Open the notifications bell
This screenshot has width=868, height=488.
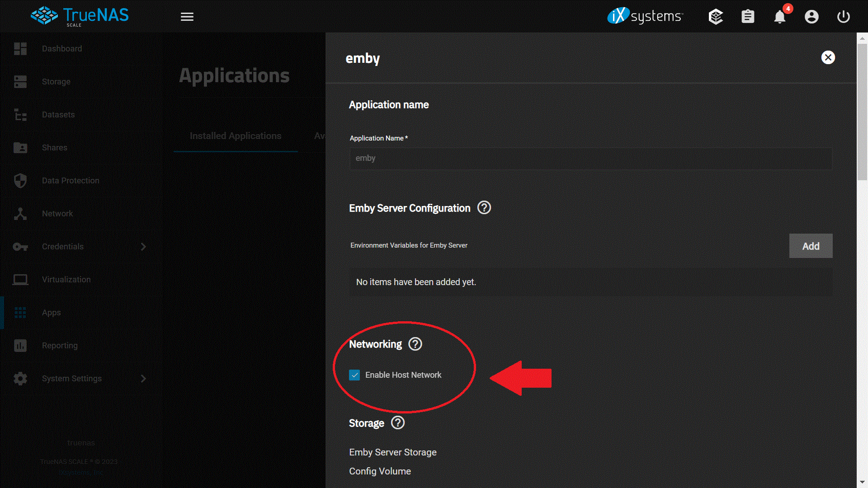coord(779,16)
